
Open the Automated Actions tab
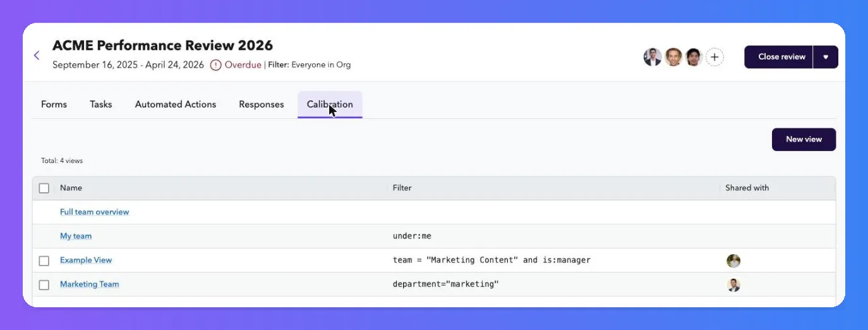coord(176,104)
